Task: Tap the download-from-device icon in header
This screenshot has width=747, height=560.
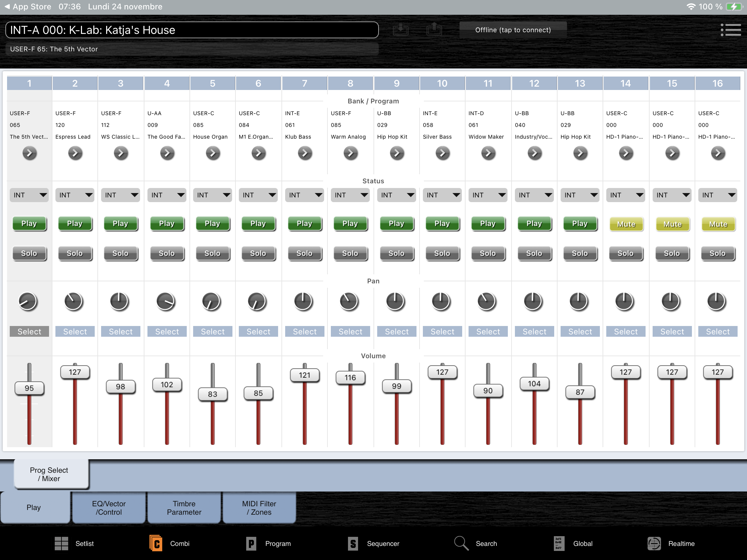Action: tap(400, 30)
